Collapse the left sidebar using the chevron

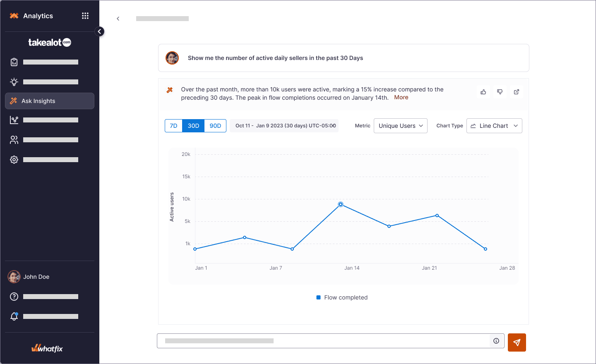(x=99, y=31)
